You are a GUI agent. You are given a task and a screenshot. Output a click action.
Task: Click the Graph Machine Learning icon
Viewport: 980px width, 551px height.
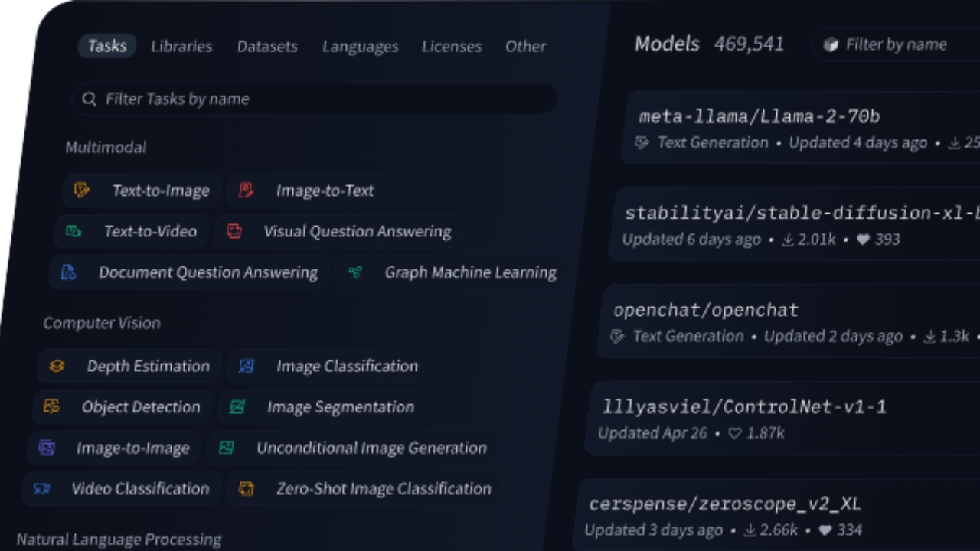(x=354, y=272)
